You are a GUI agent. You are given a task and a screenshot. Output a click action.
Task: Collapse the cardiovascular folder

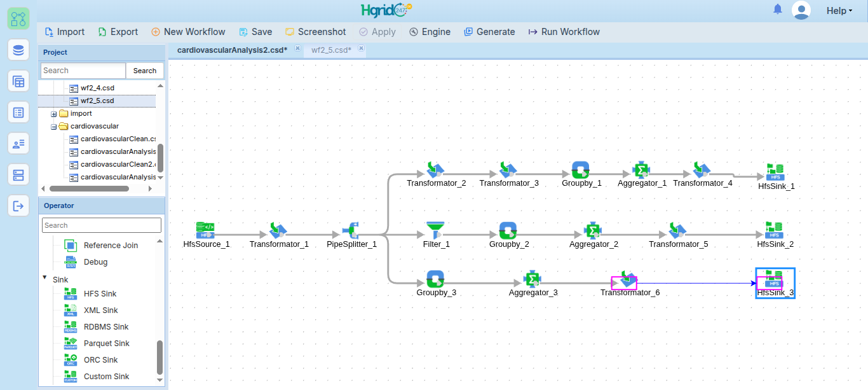[x=54, y=127]
